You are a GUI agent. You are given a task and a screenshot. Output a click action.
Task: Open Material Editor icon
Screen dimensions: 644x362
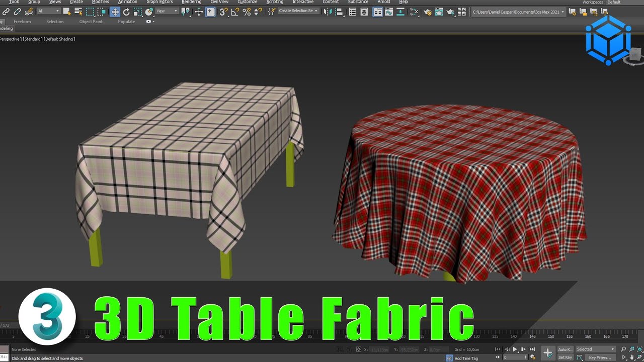(x=414, y=12)
